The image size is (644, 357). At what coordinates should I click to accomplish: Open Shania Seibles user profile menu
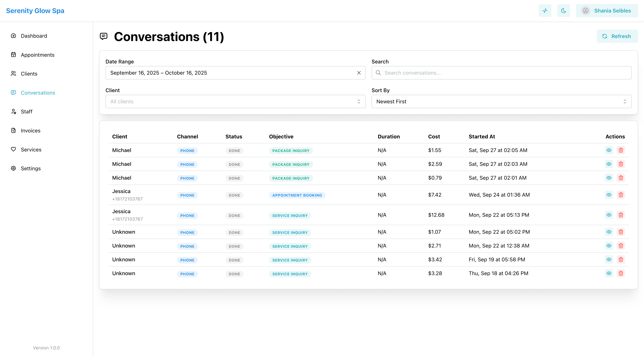607,11
